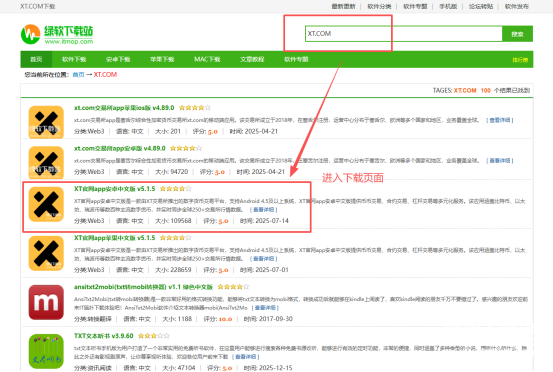Viewport: 553px width, 372px height.
Task: Click 查看详细 for xt.com 安卓版 v4.89.0
Action: pyautogui.click(x=500, y=161)
